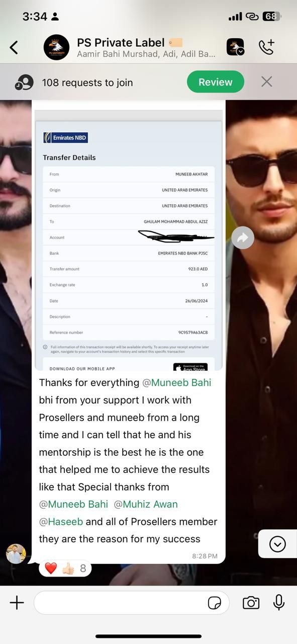Open the camera icon

coord(251,603)
